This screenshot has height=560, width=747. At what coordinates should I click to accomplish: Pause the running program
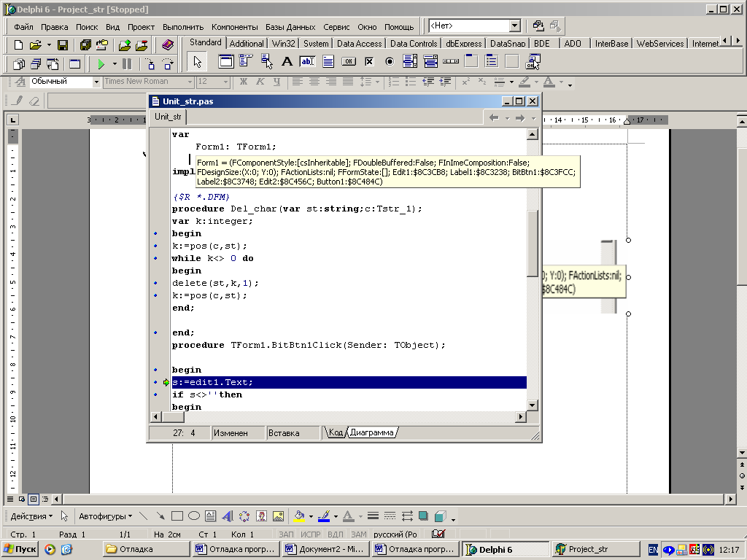(127, 64)
